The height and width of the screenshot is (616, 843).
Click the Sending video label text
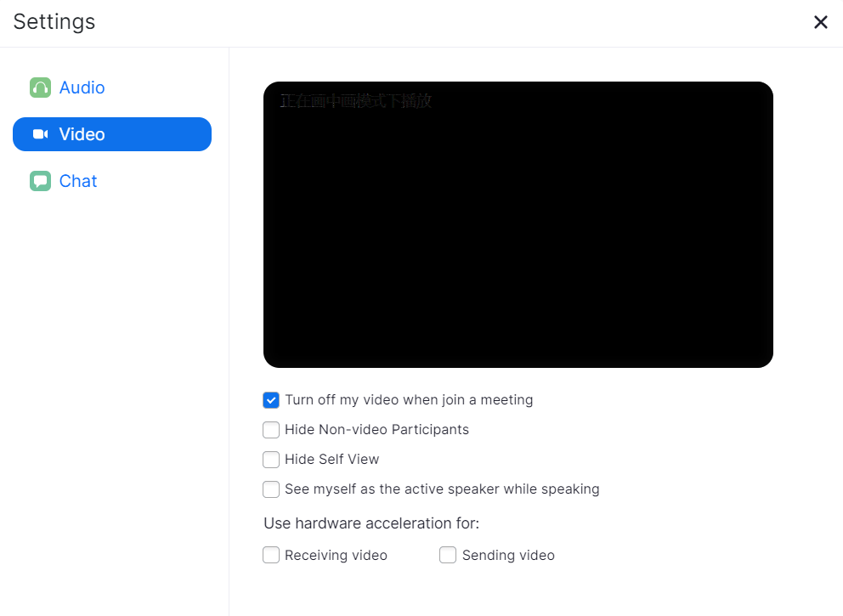508,556
